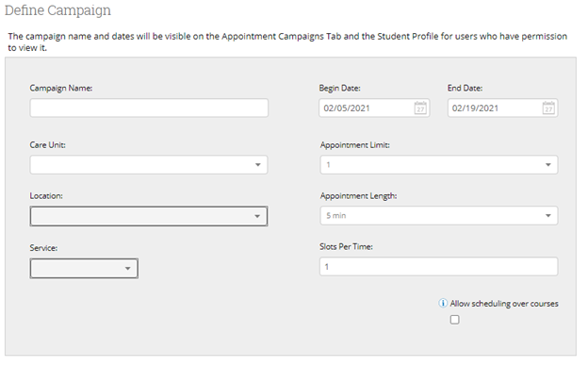The height and width of the screenshot is (366, 588).
Task: Expand the Appointment Limit dropdown
Action: point(439,165)
